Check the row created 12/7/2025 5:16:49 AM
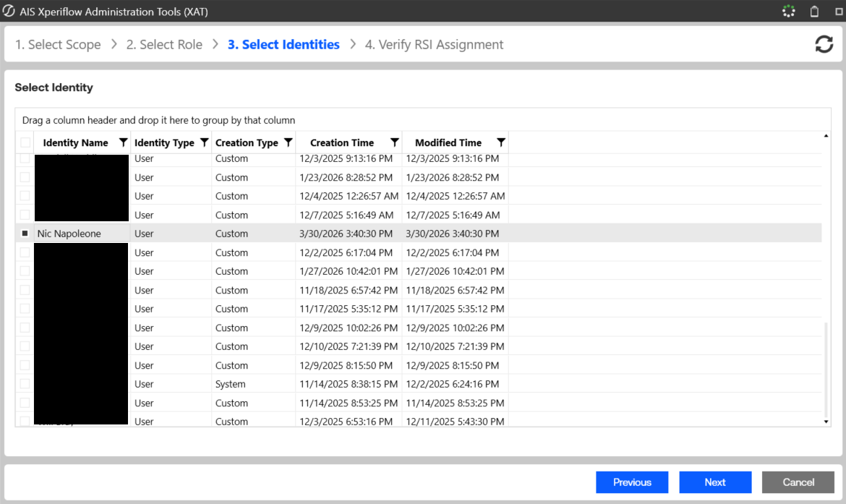 [25, 215]
